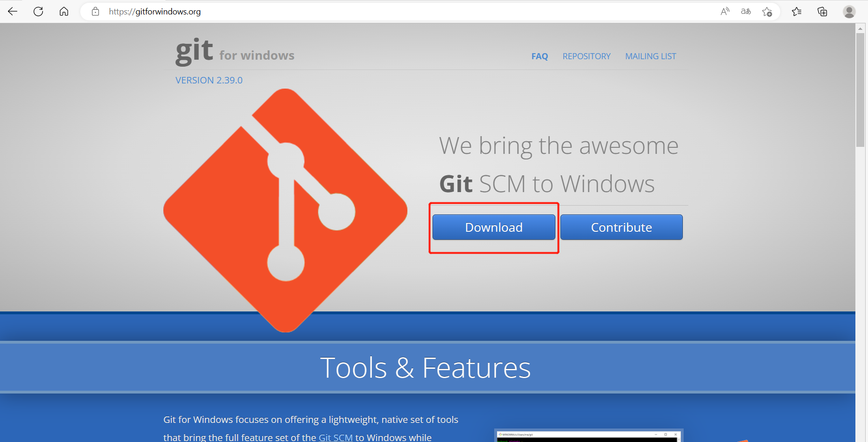The image size is (868, 442).
Task: Follow the Git SCM hyperlink
Action: (336, 437)
